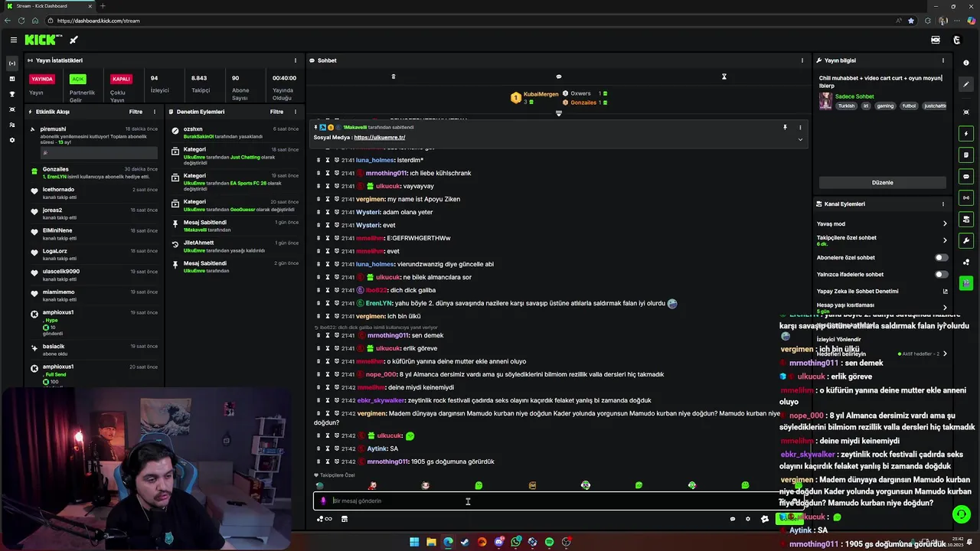Click username luna_holmes saying isterdim*
The width and height of the screenshot is (980, 551).
(375, 160)
